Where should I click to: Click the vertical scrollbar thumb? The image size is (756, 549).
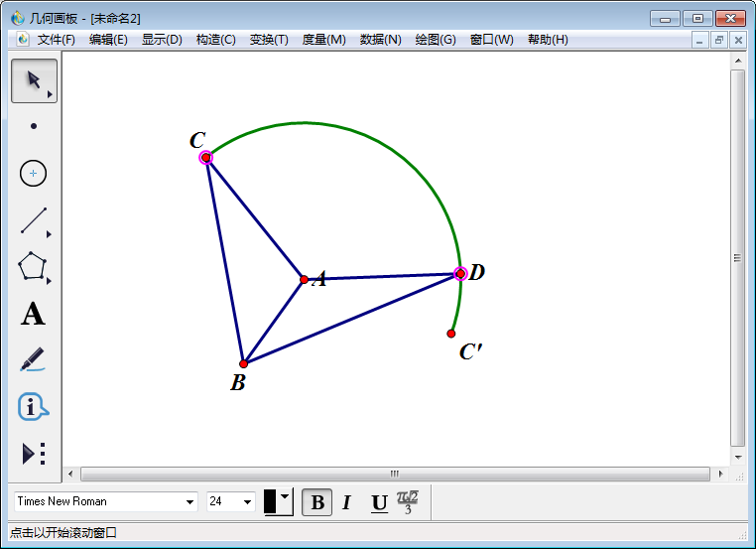[x=738, y=258]
